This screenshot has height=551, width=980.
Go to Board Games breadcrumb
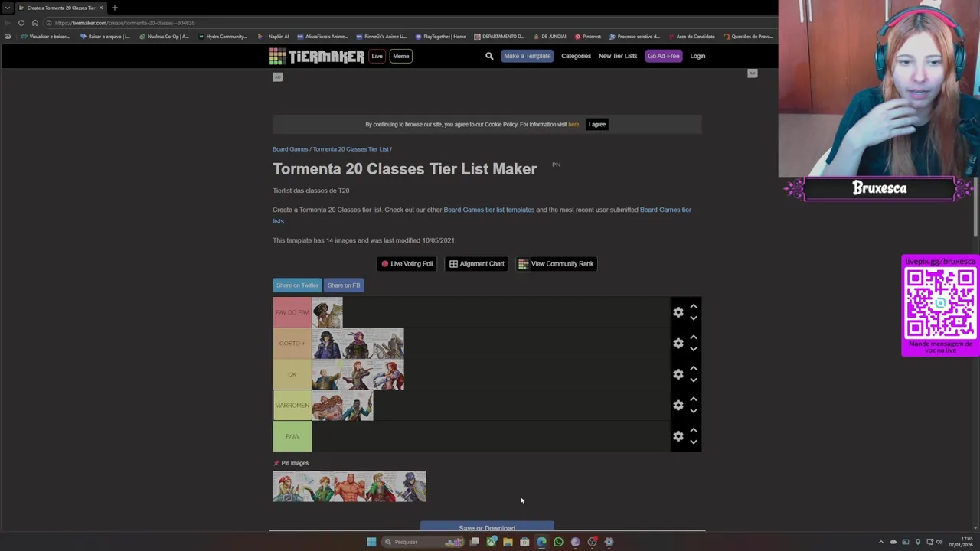290,149
